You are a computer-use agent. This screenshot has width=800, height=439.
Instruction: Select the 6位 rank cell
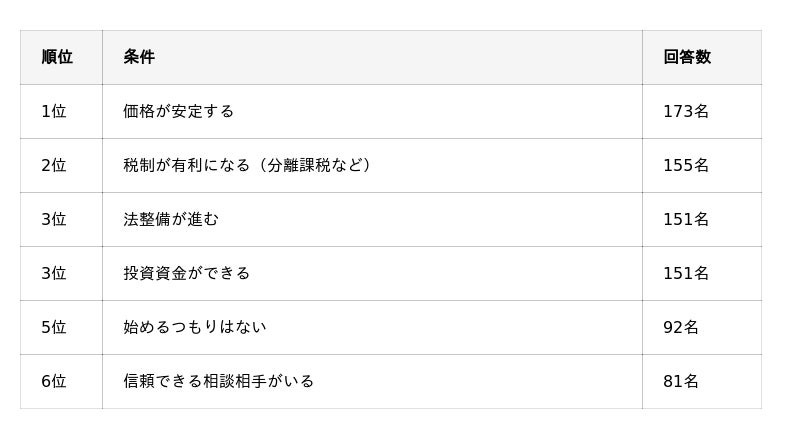tap(54, 381)
